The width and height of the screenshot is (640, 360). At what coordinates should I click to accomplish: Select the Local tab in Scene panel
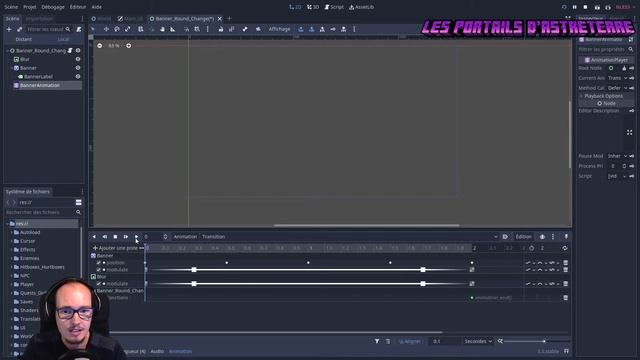click(63, 39)
